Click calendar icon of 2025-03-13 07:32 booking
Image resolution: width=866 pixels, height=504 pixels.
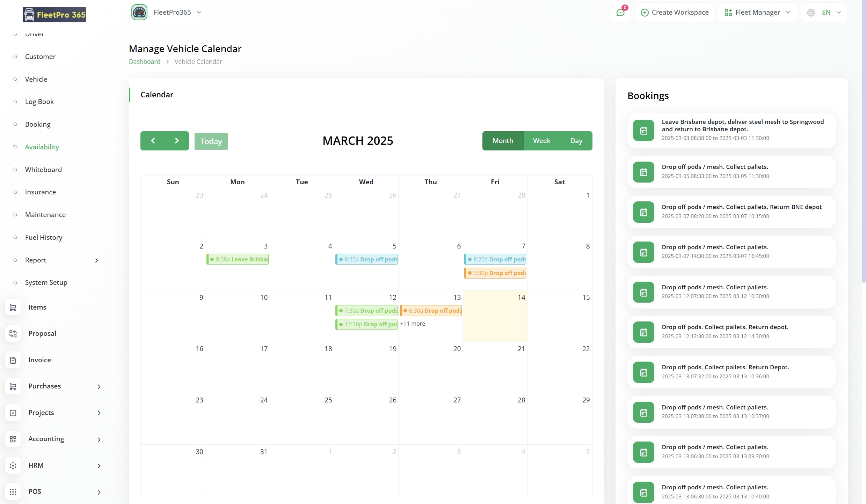click(x=643, y=372)
